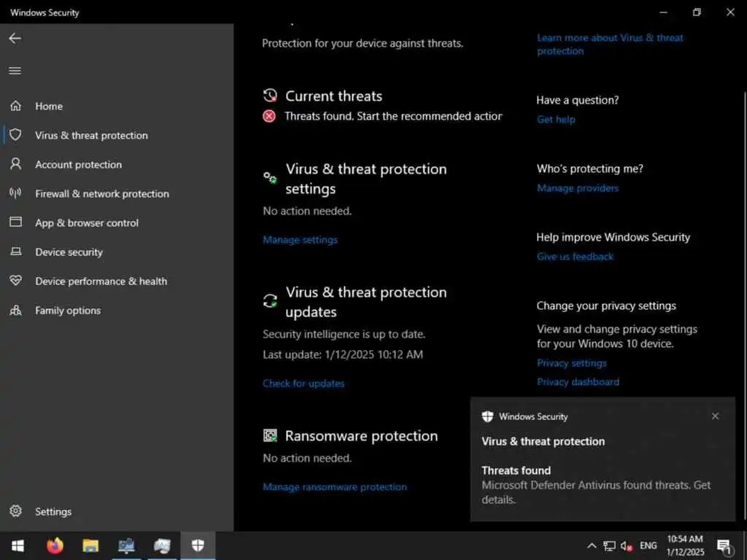Click the Firewall & network antenna icon
Screen dimensions: 747x560
pos(16,193)
